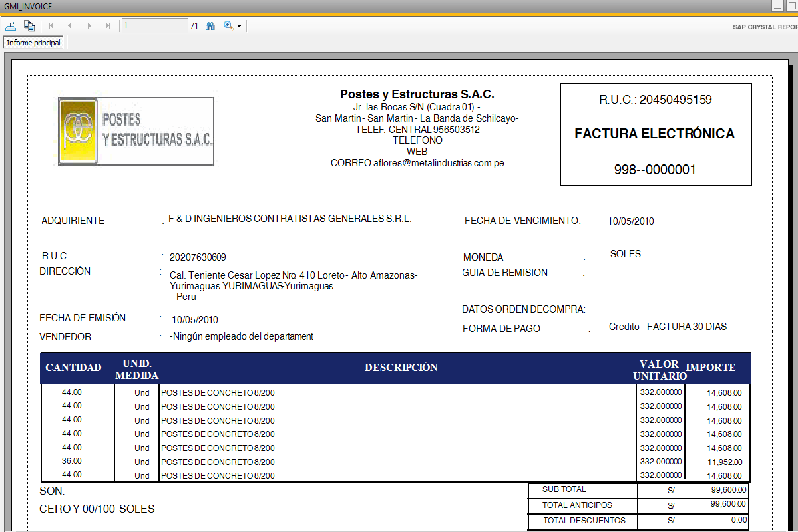Viewport: 798px width, 532px height.
Task: Click the VALOR UNITARIO column header
Action: tap(660, 370)
